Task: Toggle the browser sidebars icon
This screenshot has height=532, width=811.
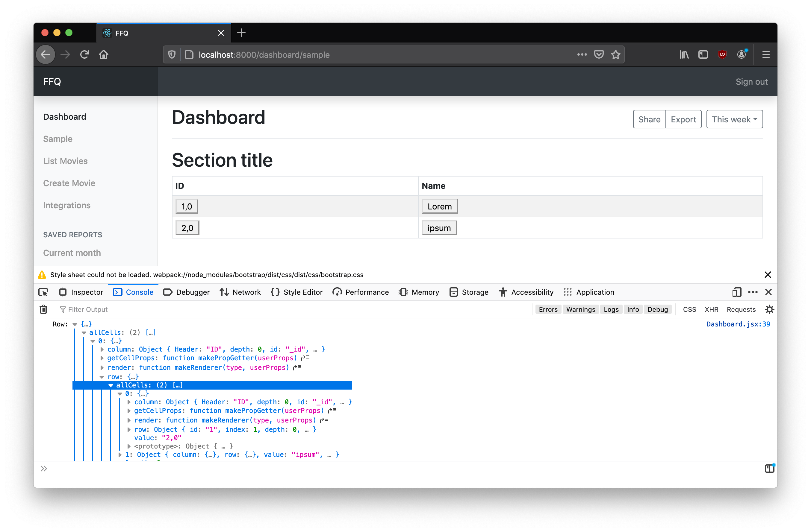Action: [x=703, y=54]
